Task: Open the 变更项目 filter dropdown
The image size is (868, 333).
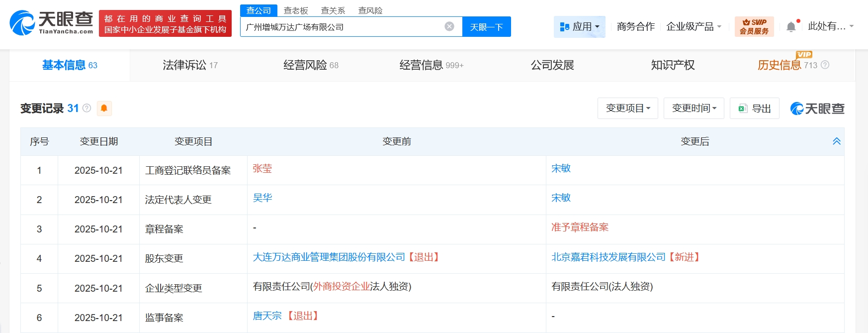Action: click(627, 109)
